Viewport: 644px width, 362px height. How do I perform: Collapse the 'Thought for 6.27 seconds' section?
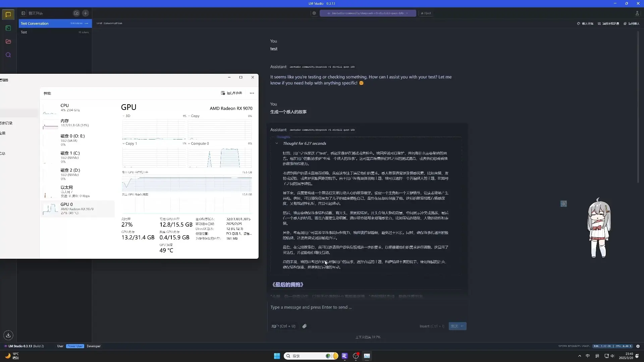coord(277,143)
